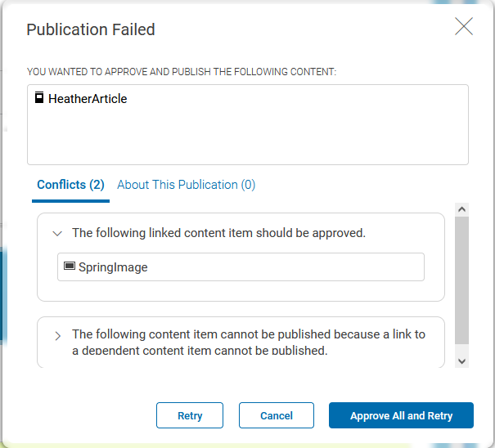Select the HeatherArticle content item name
495x448 pixels.
88,99
